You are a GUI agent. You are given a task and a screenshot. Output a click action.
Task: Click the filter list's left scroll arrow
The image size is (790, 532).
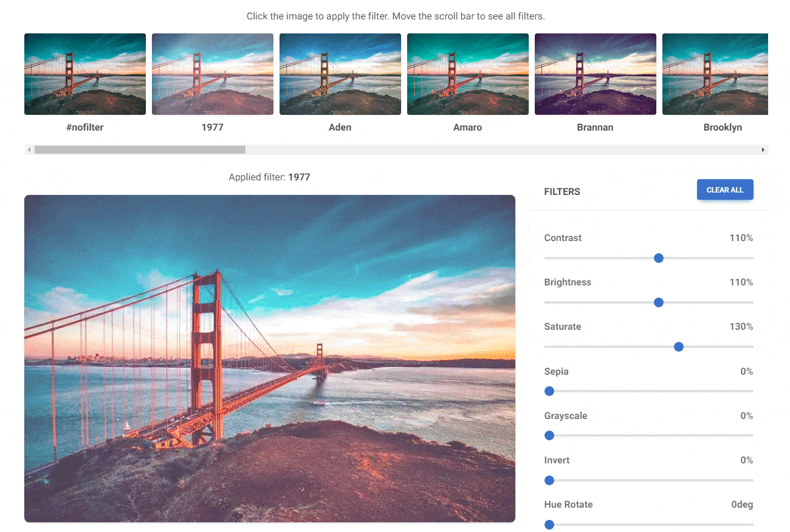click(29, 149)
